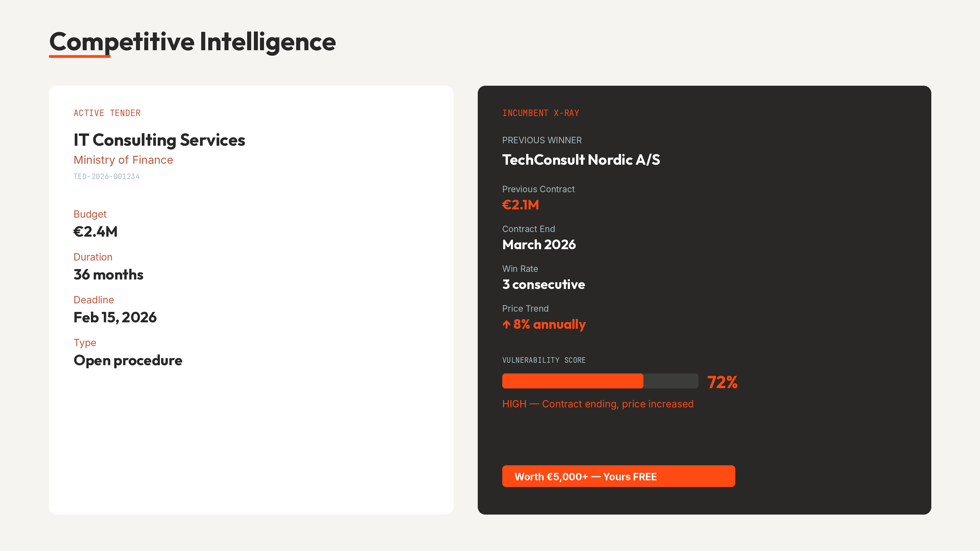Screen dimensions: 980x551
Task: Click the 3 consecutive win rate value
Action: [543, 284]
